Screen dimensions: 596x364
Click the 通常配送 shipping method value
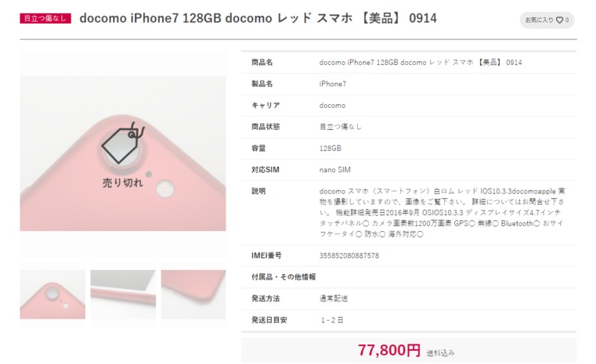pos(334,299)
